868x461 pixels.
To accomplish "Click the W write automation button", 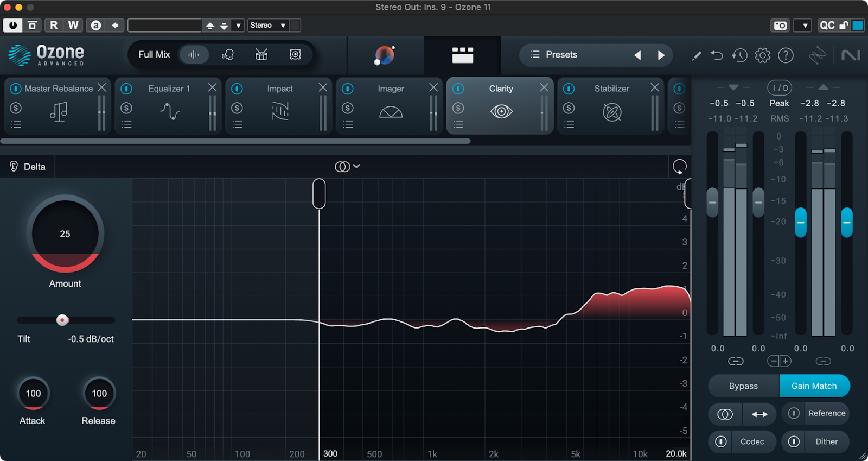I will tap(73, 25).
